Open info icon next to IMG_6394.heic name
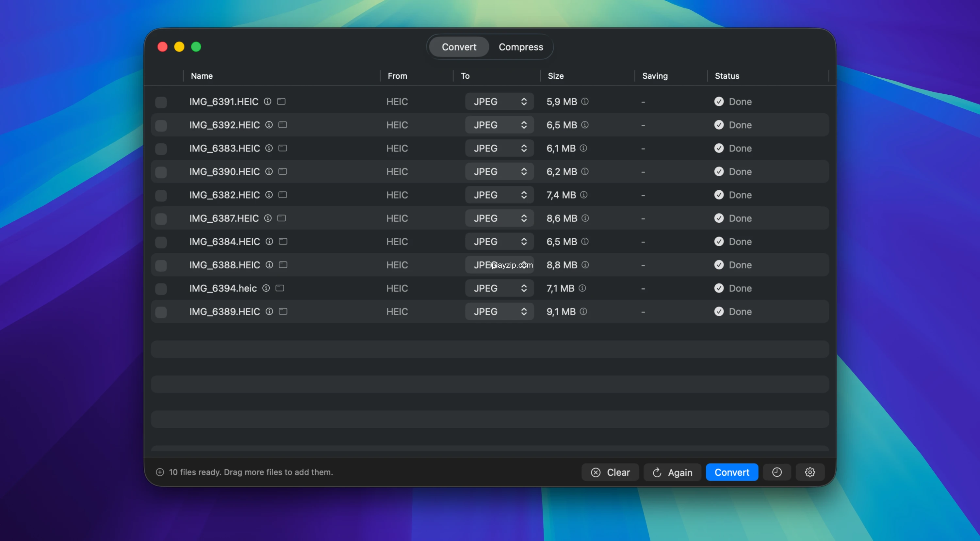Viewport: 980px width, 541px height. pyautogui.click(x=266, y=288)
